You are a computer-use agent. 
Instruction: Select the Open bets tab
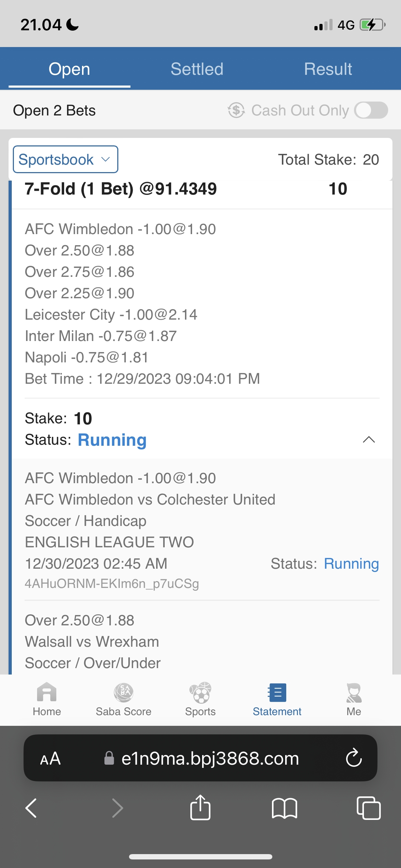pyautogui.click(x=70, y=69)
